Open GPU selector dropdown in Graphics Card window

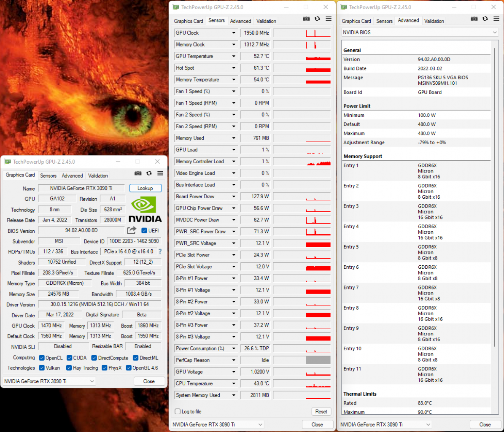[x=49, y=381]
